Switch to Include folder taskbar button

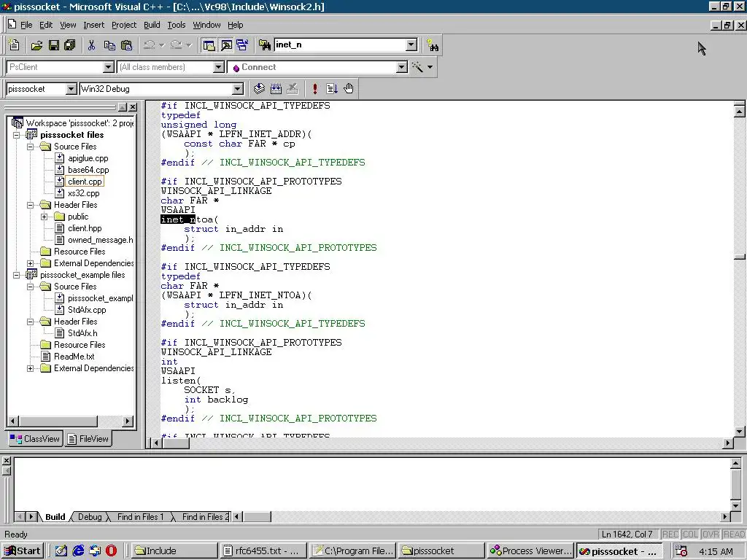point(174,551)
